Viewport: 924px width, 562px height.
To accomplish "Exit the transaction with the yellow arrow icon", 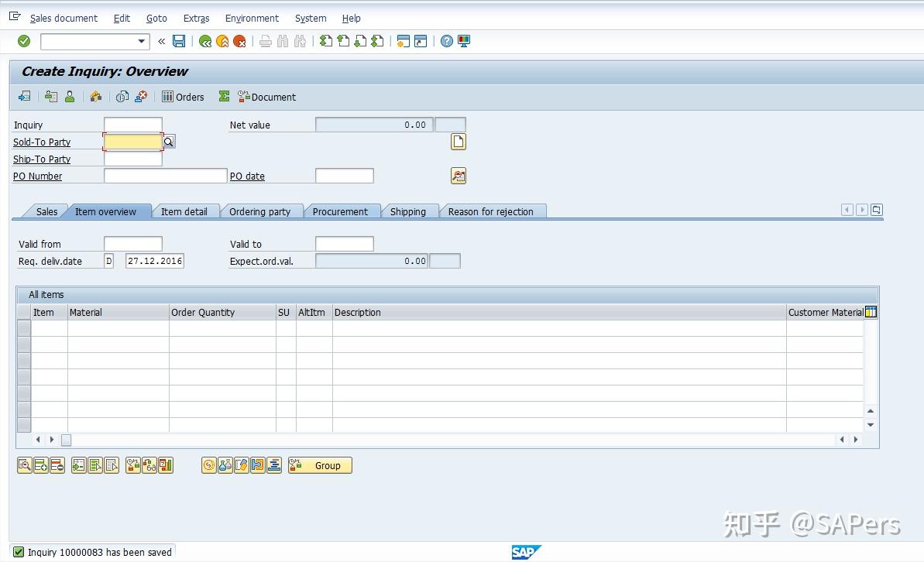I will tap(222, 41).
